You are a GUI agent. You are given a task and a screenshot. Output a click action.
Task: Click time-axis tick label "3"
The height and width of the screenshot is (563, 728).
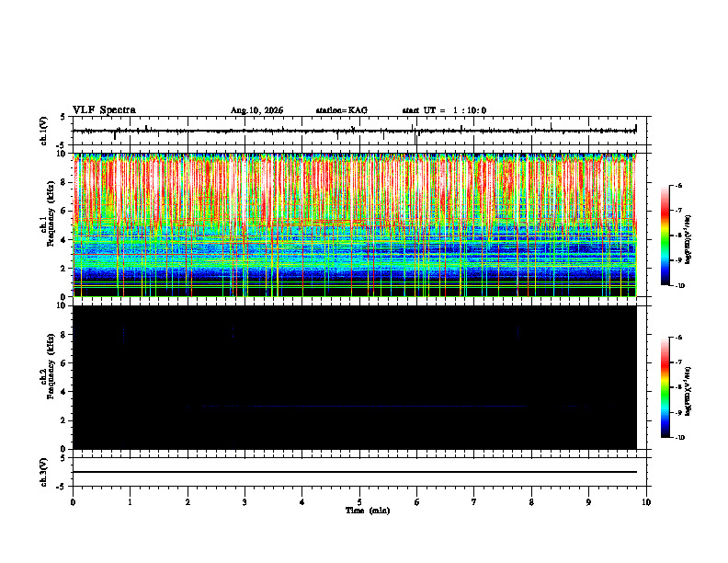click(x=245, y=502)
